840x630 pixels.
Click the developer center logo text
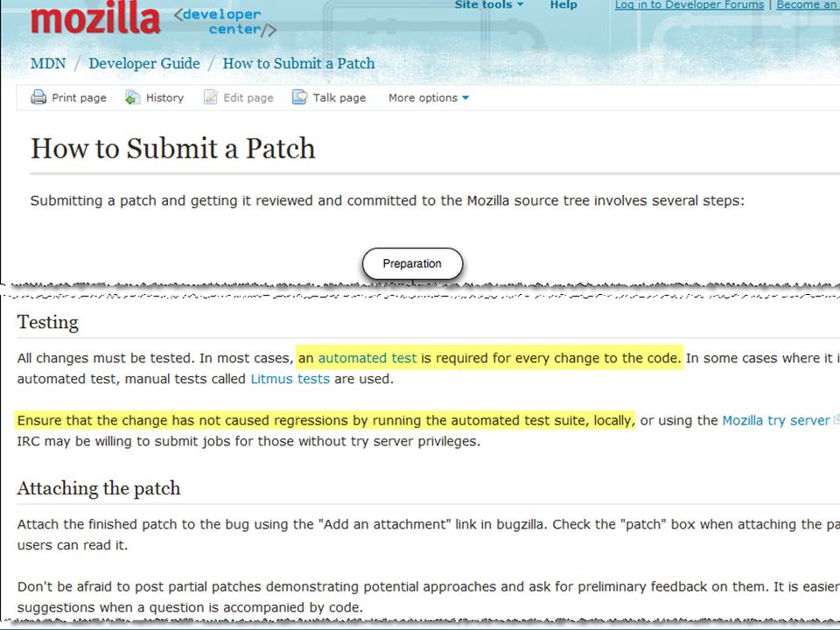(226, 22)
